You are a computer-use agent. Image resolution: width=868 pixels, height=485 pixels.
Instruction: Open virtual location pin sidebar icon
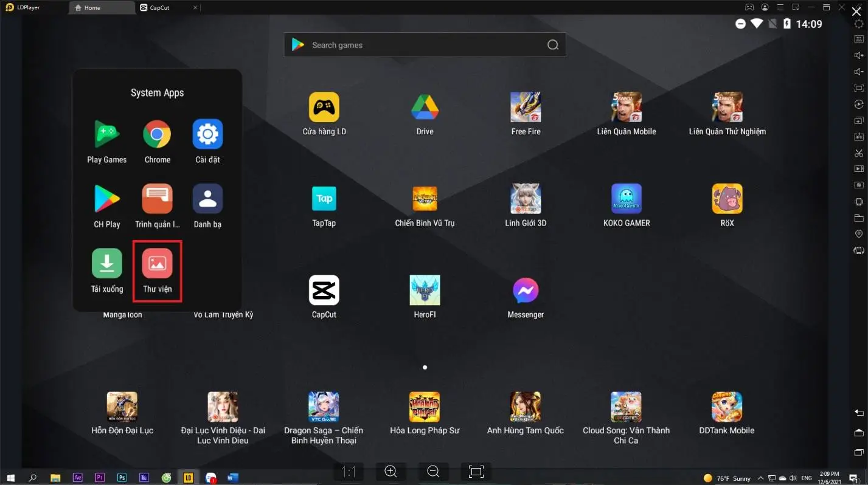(859, 234)
